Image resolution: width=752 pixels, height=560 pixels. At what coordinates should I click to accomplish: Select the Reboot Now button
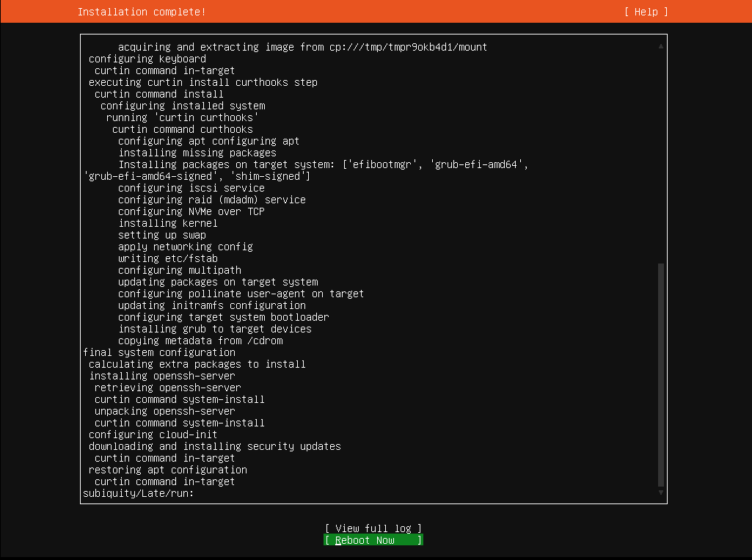pyautogui.click(x=373, y=540)
